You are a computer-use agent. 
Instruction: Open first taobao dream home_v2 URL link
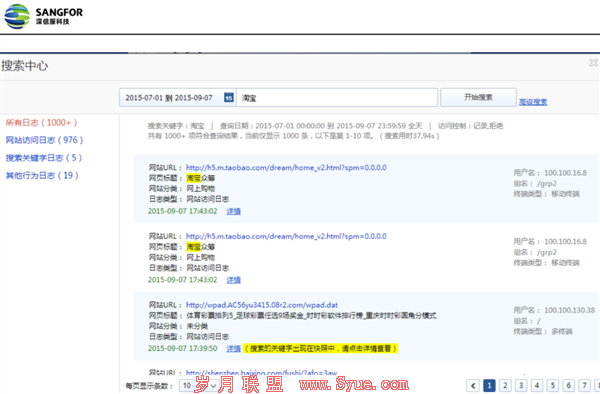point(286,168)
